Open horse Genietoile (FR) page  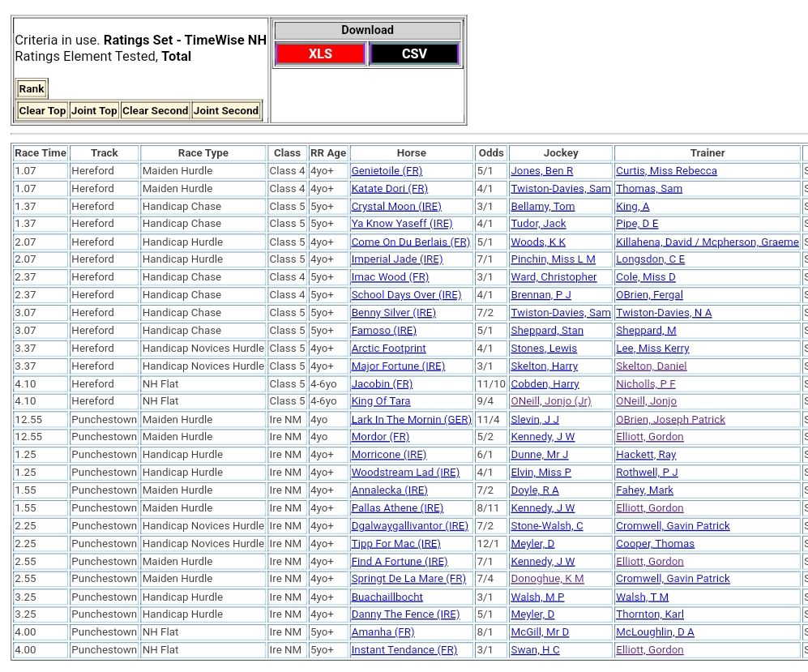(387, 171)
